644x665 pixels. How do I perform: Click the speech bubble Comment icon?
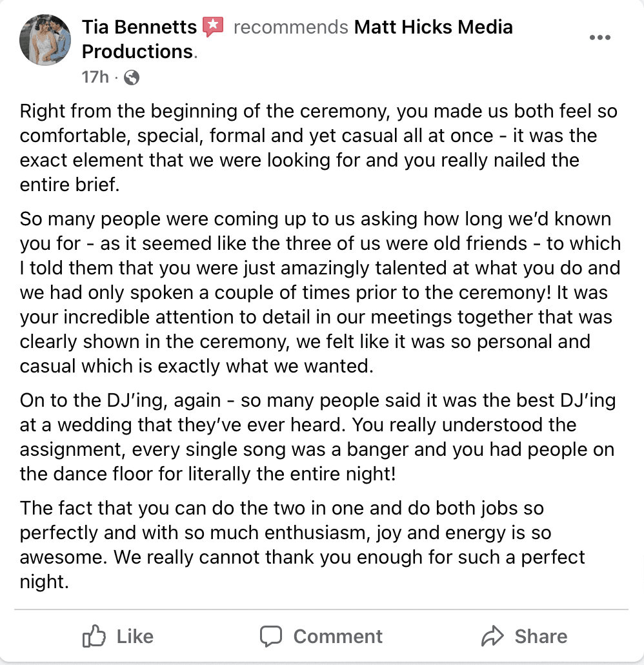coord(271,637)
